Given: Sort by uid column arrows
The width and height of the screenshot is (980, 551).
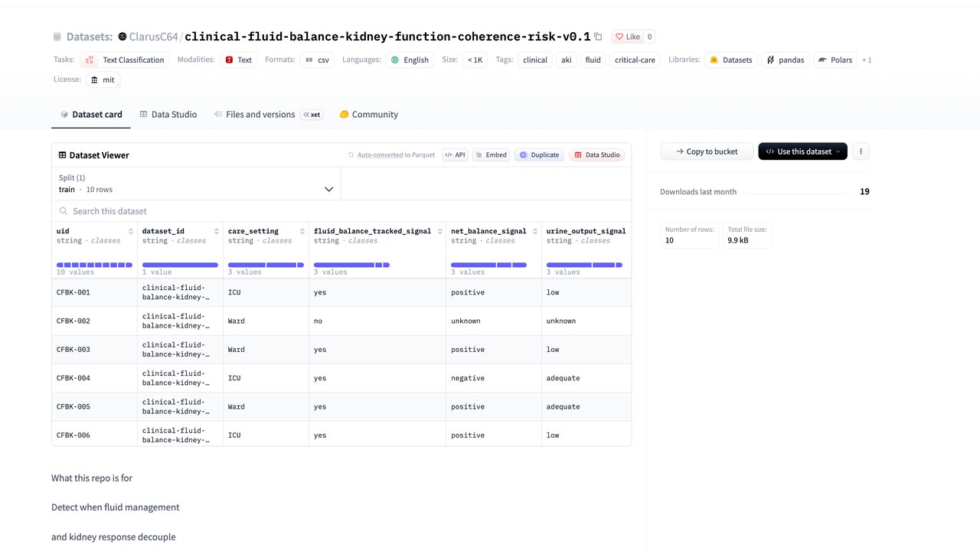Looking at the screenshot, I should pyautogui.click(x=131, y=231).
